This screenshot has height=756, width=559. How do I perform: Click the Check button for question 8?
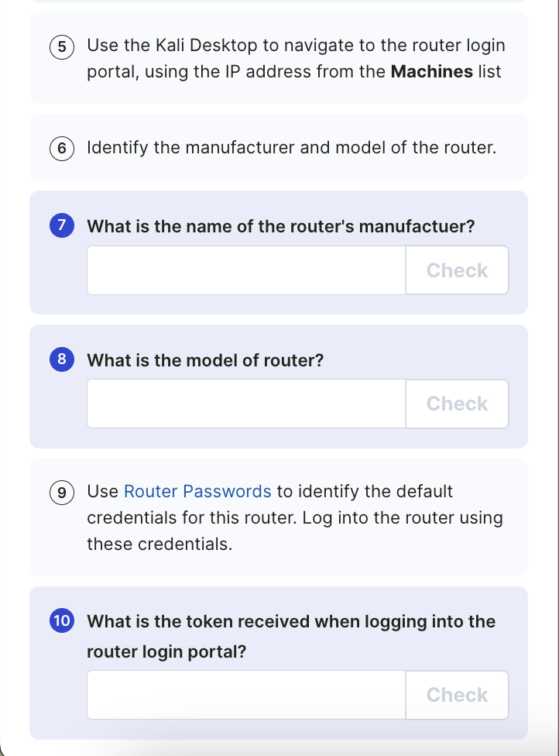coord(456,403)
